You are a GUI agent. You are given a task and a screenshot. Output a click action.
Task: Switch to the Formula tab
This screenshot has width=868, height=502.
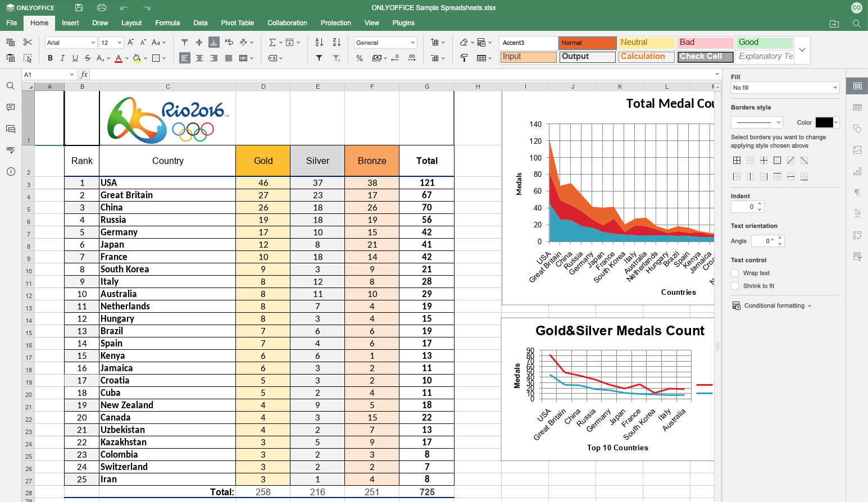167,23
